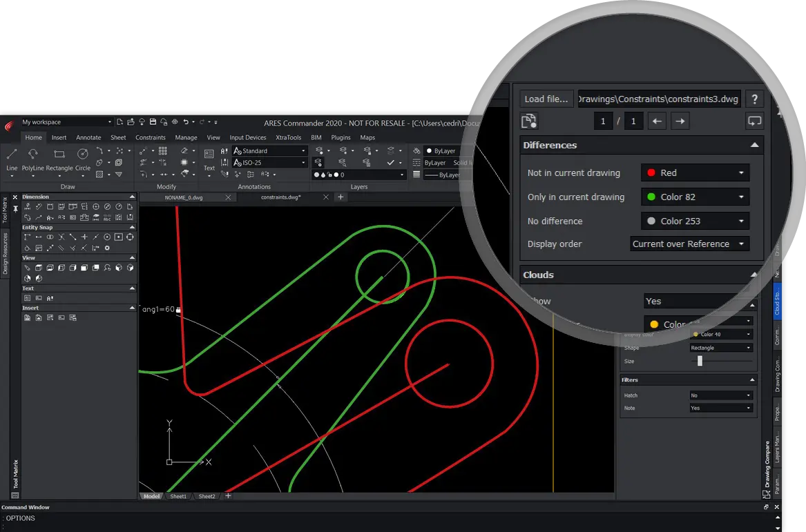Click the compared file path field

click(x=660, y=99)
